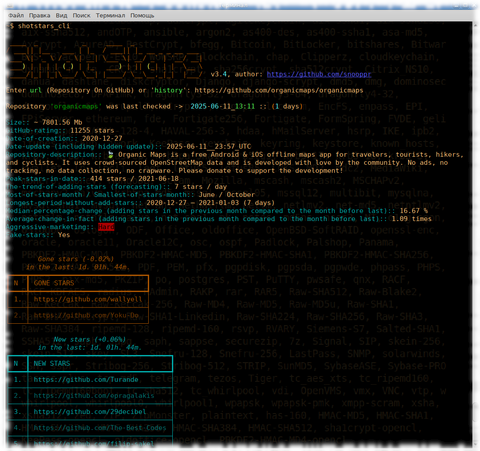Click the 'shotstars_cli' command text
Image resolution: width=480 pixels, height=451 pixels.
tap(44, 26)
